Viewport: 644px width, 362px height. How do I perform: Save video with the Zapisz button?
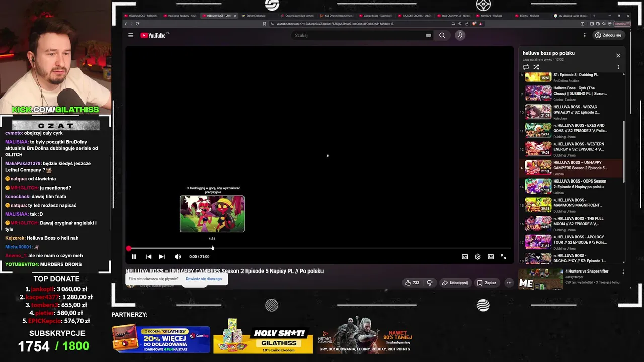487,283
